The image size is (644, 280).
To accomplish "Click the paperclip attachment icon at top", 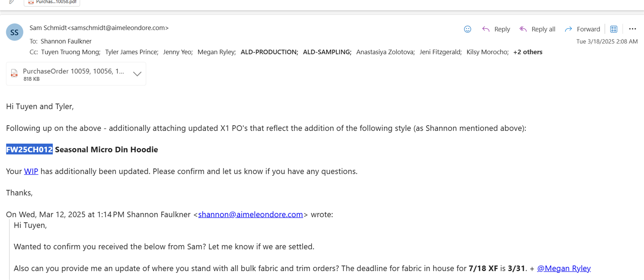I will tap(11, 2).
